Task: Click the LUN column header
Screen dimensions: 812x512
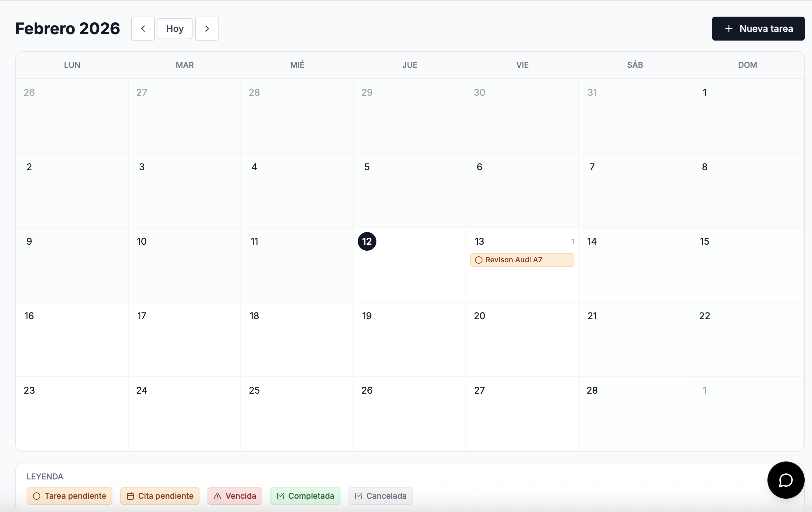Action: (x=72, y=65)
